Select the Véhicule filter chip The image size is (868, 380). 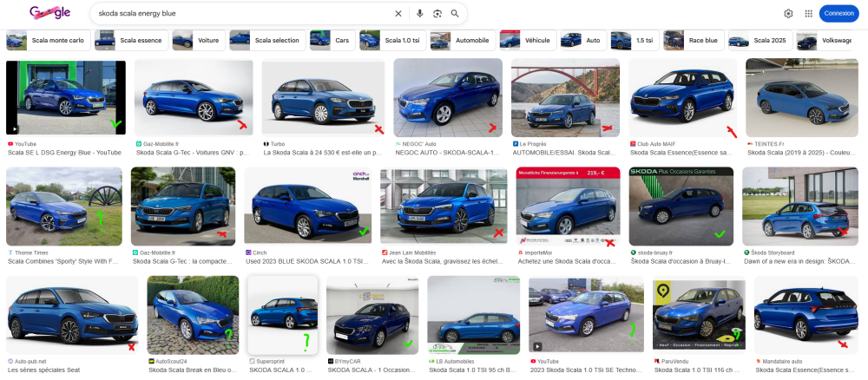pos(528,41)
